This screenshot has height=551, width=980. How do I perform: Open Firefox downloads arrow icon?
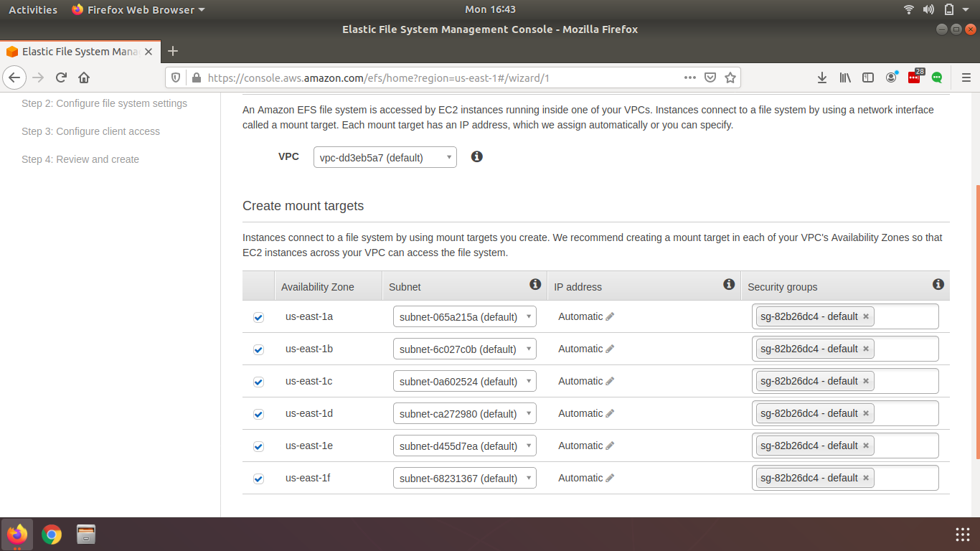(x=822, y=77)
